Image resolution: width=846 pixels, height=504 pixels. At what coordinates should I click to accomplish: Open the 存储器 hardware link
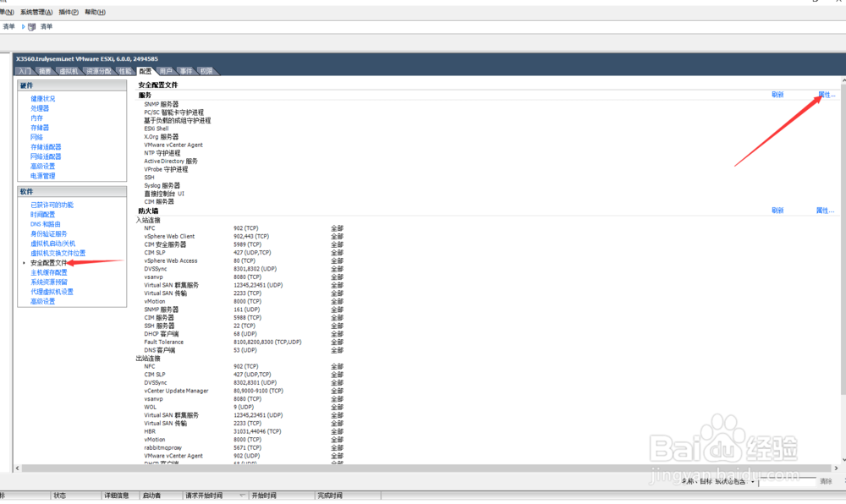pyautogui.click(x=40, y=128)
